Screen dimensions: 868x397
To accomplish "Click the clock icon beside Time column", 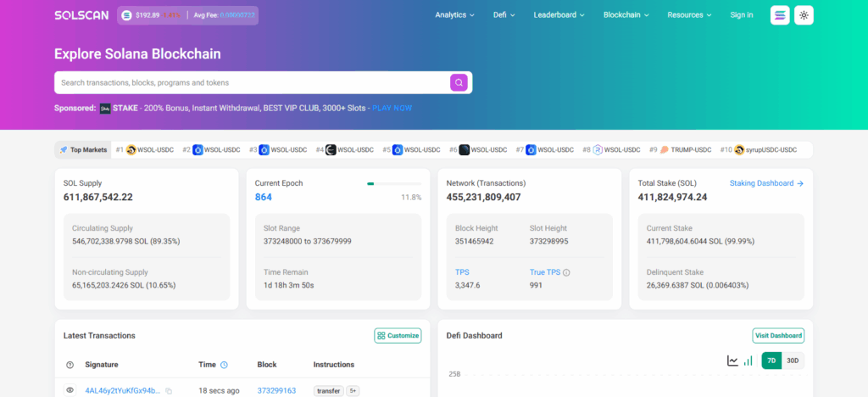I will point(224,365).
